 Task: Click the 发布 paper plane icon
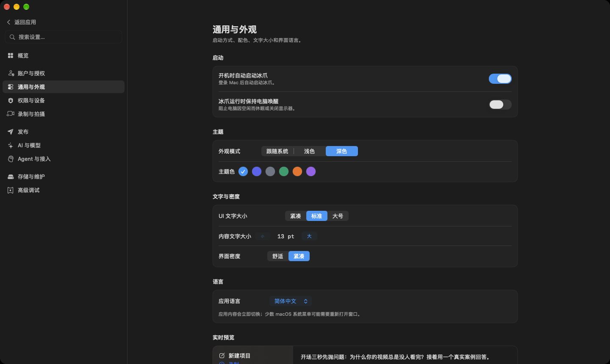[11, 132]
